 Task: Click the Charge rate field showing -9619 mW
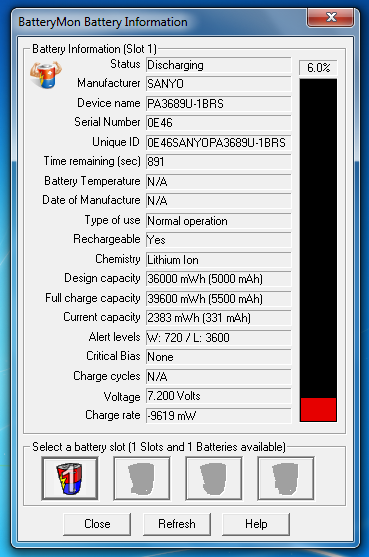tap(218, 416)
